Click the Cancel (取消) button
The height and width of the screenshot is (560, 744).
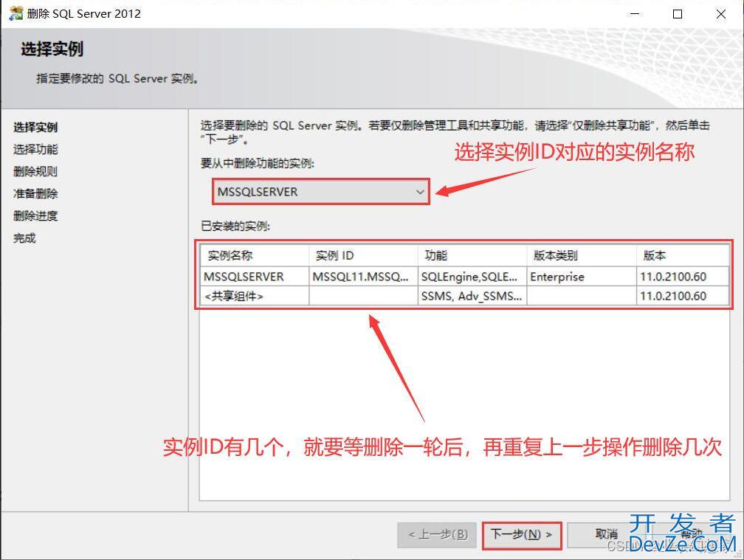click(606, 535)
